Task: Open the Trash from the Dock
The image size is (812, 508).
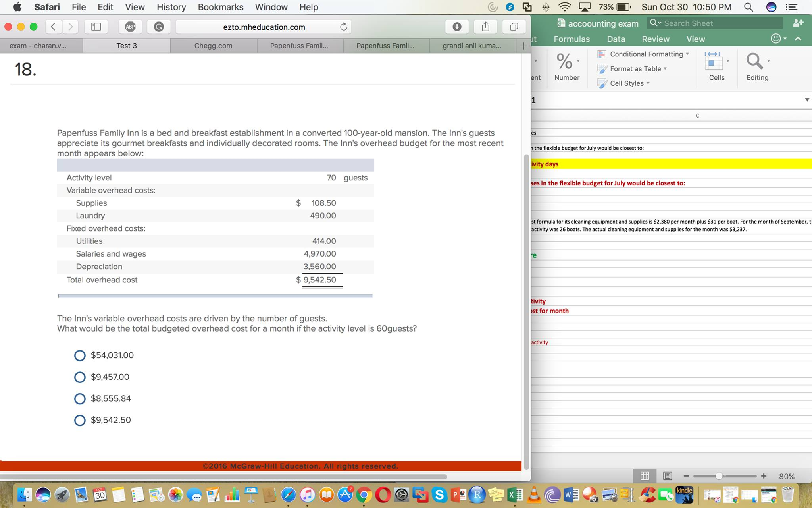Action: (788, 494)
